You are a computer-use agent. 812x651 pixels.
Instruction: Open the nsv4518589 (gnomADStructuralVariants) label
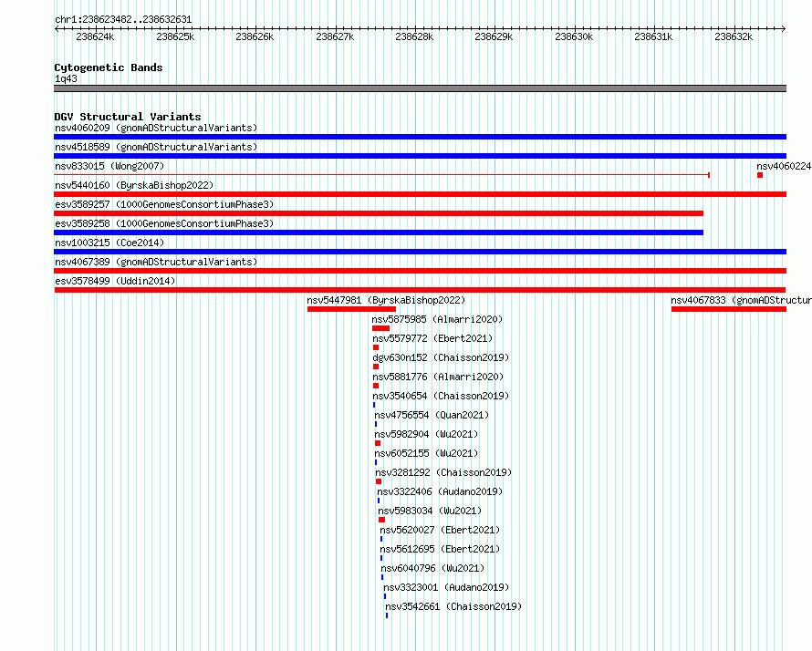pyautogui.click(x=156, y=147)
